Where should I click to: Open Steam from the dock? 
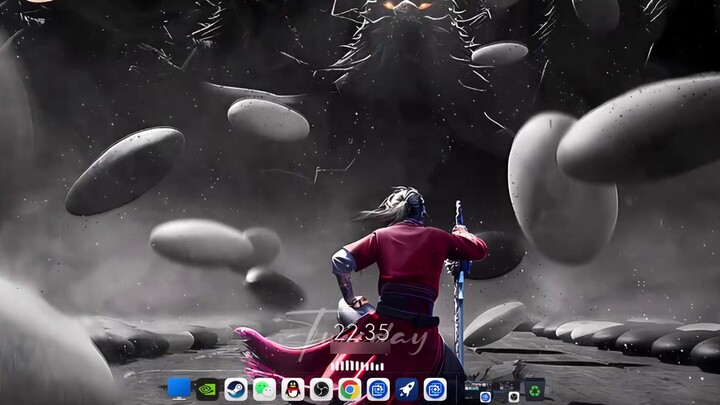pyautogui.click(x=236, y=389)
